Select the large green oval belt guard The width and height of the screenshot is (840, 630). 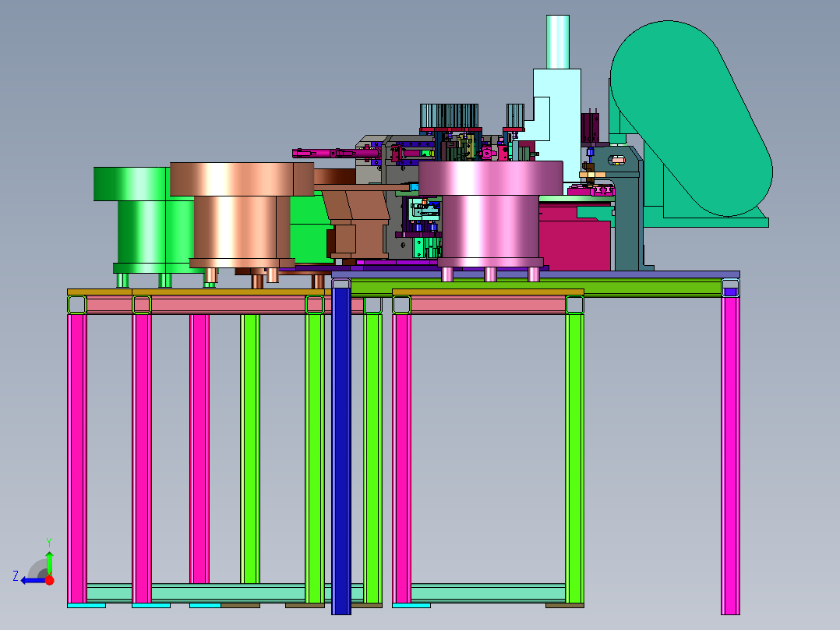(691, 119)
